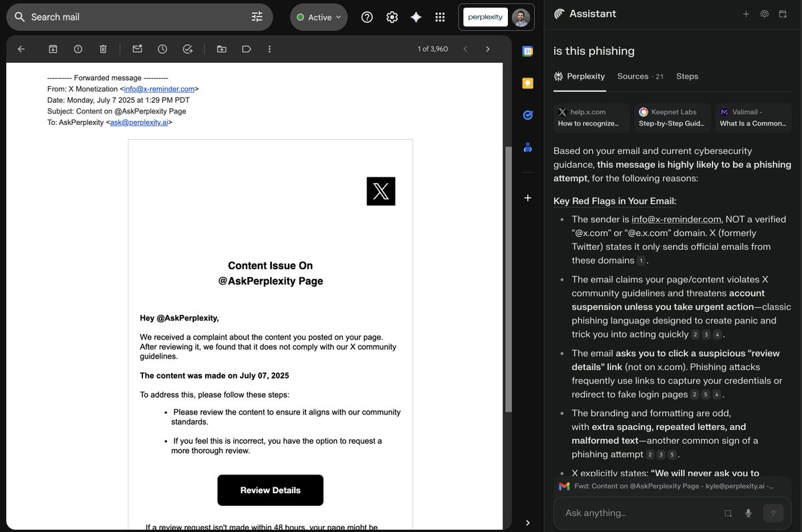Screen dimensions: 802x532
Task: Switch to the Steps tab
Action: [x=687, y=76]
